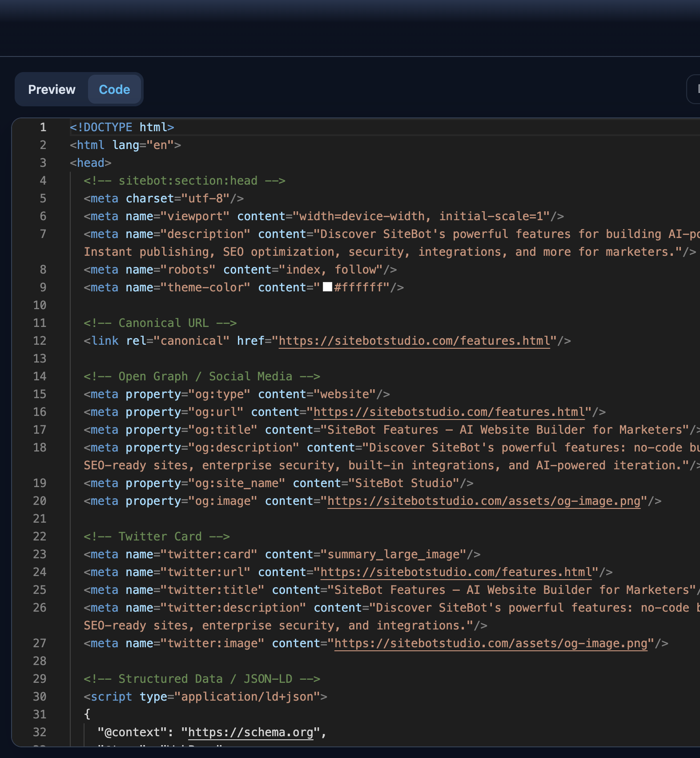Click the robots "index, follow" meta line
The width and height of the screenshot is (700, 758).
click(x=240, y=270)
